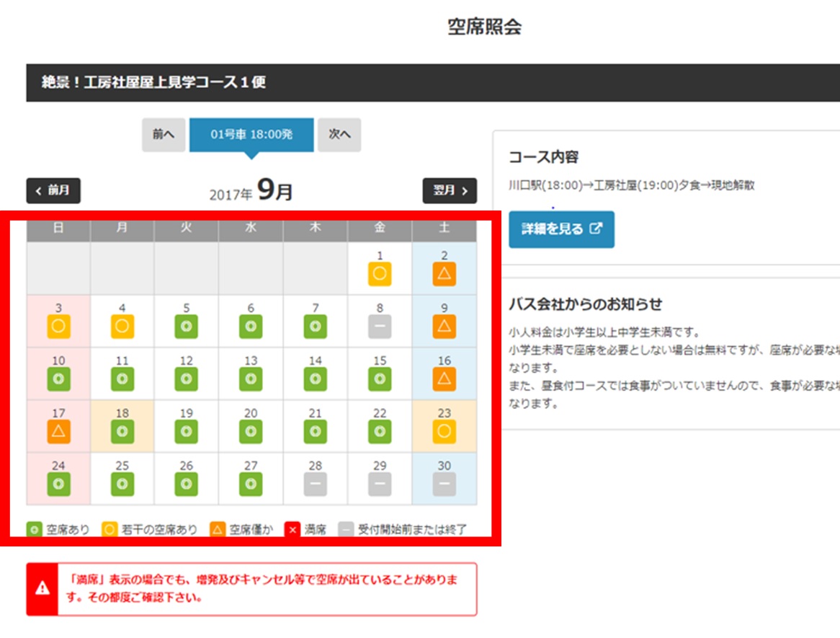Select the orange triangle icon on September 2

[444, 274]
